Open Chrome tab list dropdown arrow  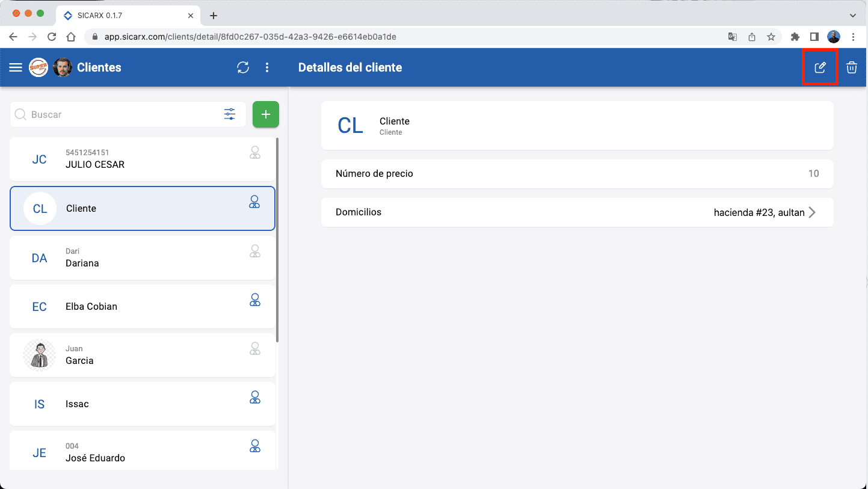[x=852, y=15]
